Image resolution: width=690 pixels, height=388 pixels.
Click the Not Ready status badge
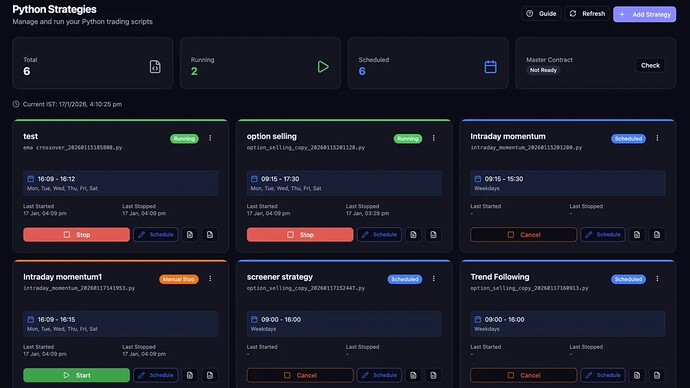point(543,70)
